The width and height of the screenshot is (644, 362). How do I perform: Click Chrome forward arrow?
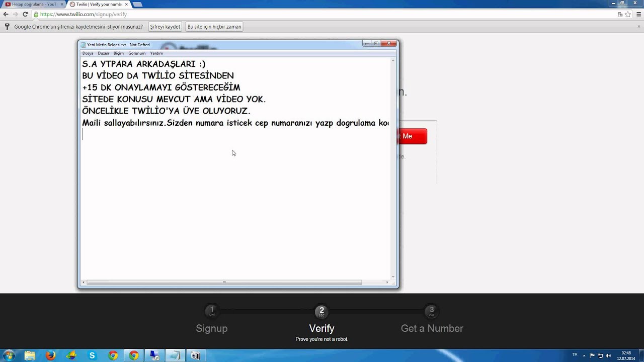[15, 15]
